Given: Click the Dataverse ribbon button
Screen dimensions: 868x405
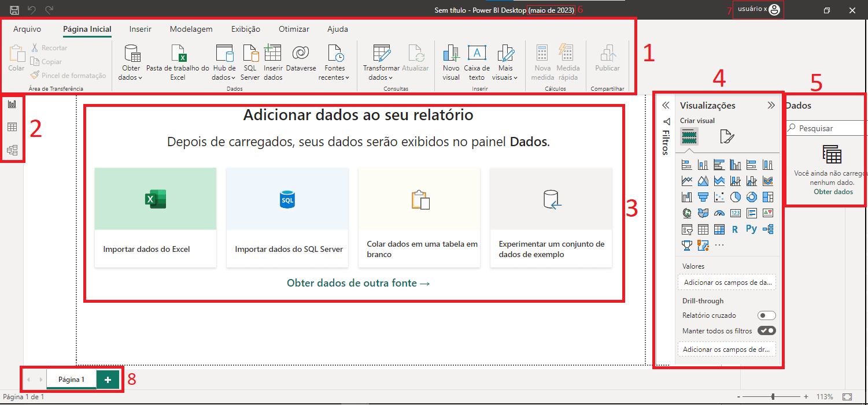Looking at the screenshot, I should click(x=301, y=58).
